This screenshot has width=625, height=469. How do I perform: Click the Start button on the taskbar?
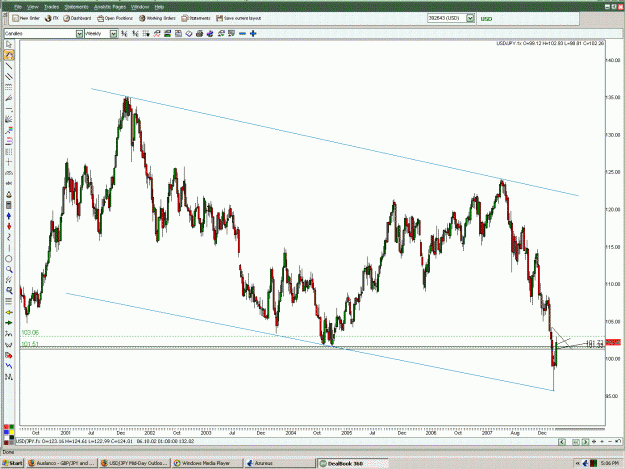pyautogui.click(x=13, y=463)
